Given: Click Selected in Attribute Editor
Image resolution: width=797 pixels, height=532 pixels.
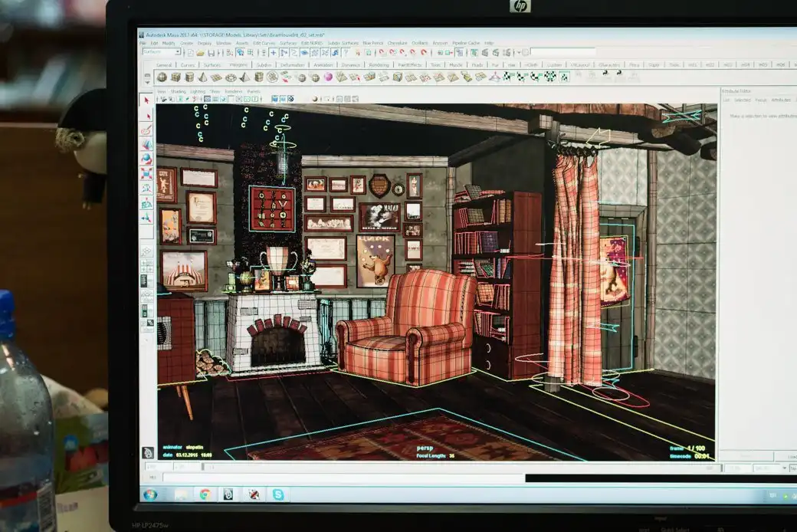Looking at the screenshot, I should coord(742,100).
